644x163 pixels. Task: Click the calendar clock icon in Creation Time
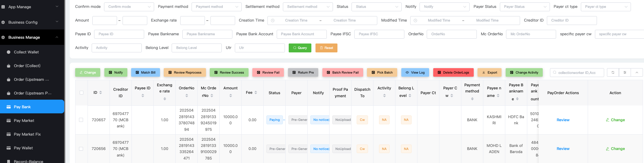pos(273,21)
